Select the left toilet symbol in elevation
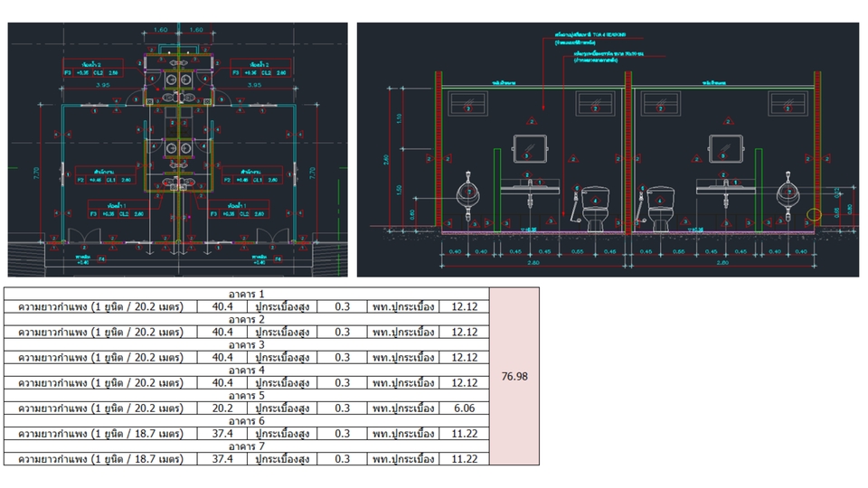Image resolution: width=868 pixels, height=488 pixels. click(595, 206)
